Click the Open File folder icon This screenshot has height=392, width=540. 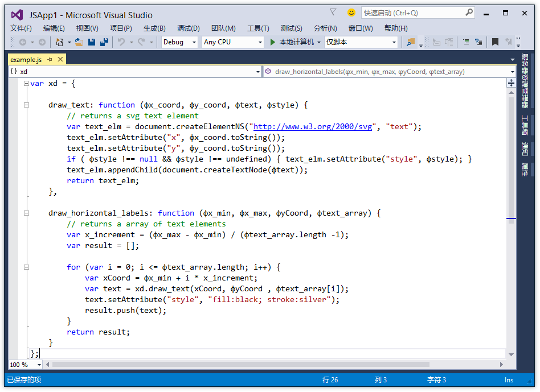[x=79, y=42]
